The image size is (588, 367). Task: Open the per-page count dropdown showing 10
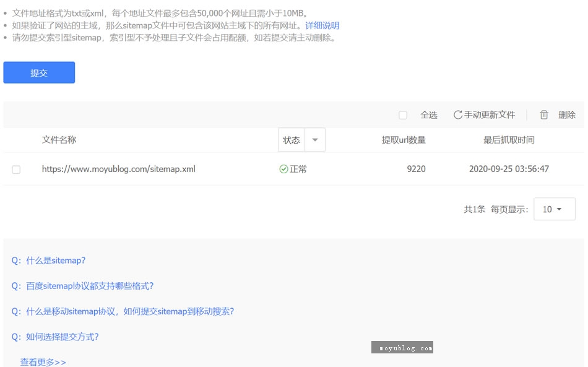[555, 209]
